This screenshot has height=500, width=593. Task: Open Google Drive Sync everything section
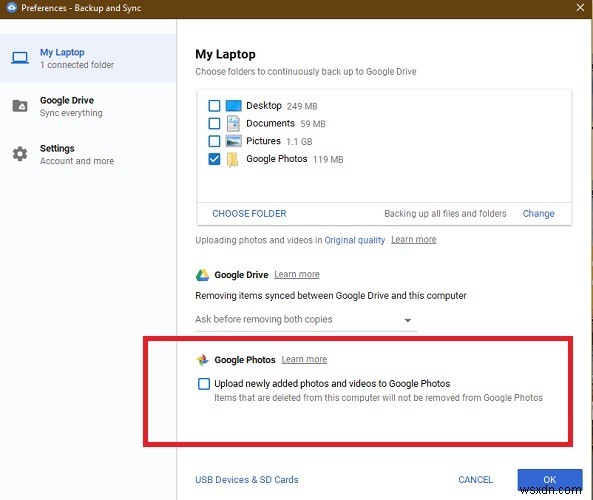coord(88,106)
